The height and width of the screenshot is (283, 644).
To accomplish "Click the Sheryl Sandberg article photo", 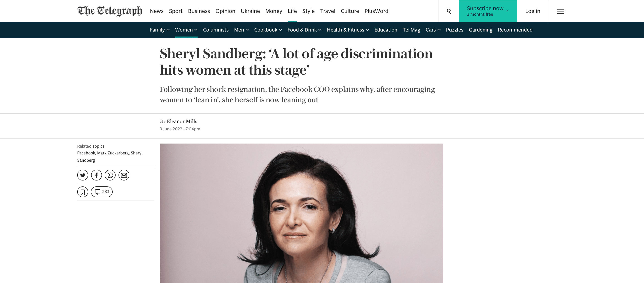I will click(301, 213).
